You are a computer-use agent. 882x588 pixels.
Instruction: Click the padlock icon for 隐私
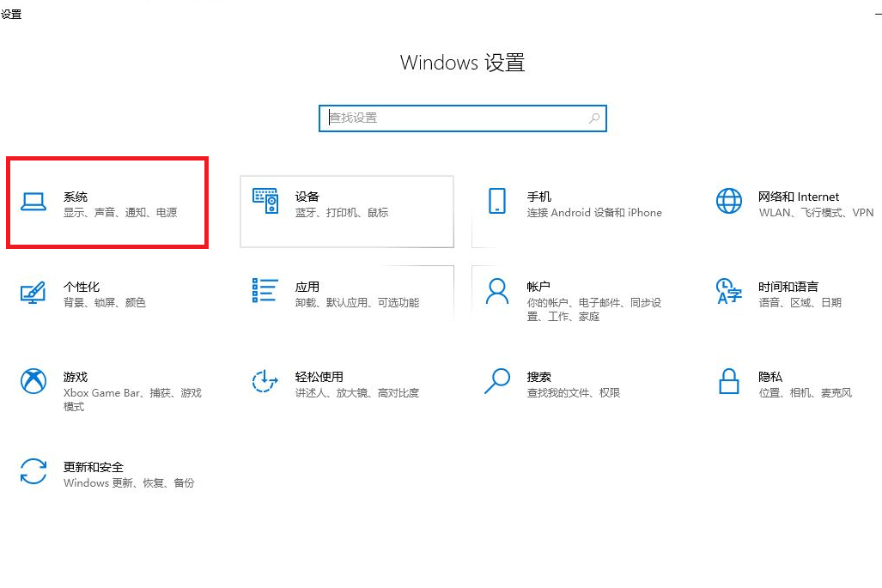coord(729,381)
